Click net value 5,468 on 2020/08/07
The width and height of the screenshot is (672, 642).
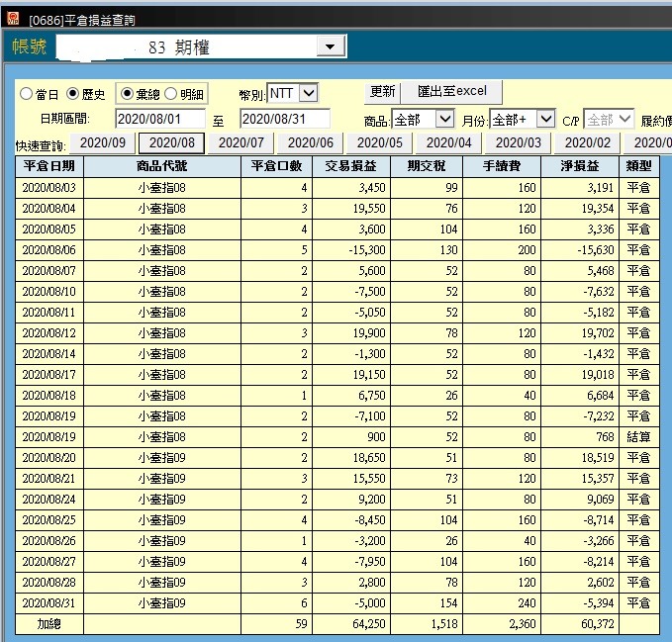click(580, 271)
